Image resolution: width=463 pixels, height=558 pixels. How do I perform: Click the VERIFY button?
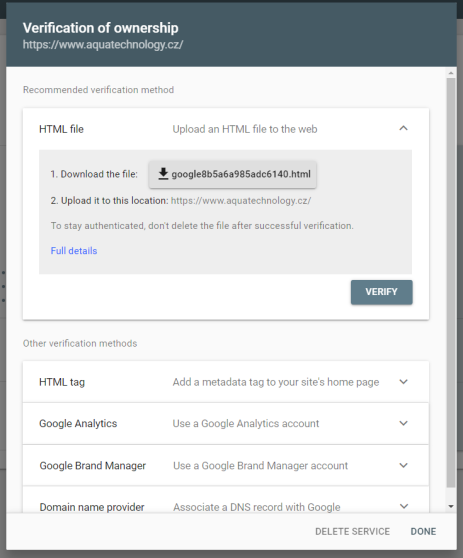click(382, 292)
